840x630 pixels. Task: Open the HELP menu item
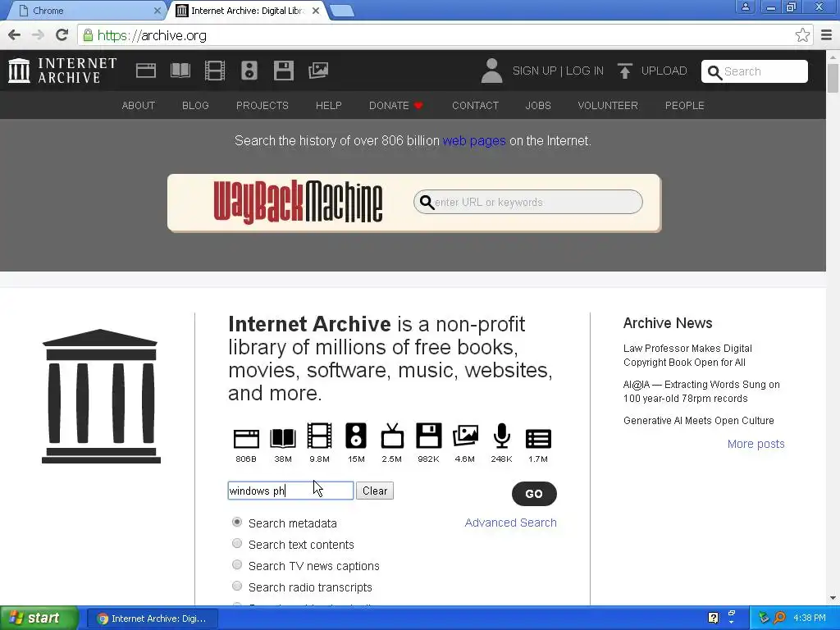(328, 106)
